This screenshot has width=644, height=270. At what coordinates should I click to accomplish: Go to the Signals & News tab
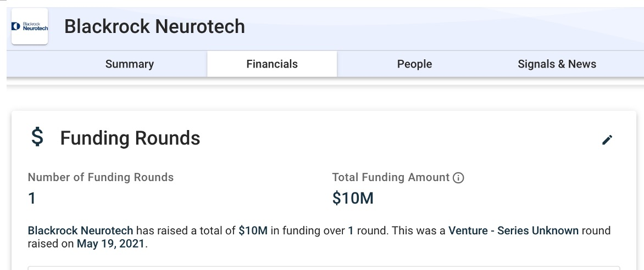(557, 64)
